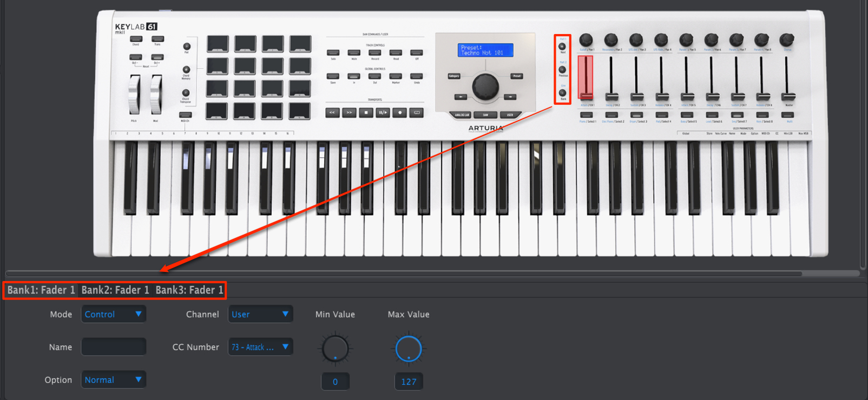Click the Organ / Select 3 button
868x400 pixels.
(x=636, y=115)
